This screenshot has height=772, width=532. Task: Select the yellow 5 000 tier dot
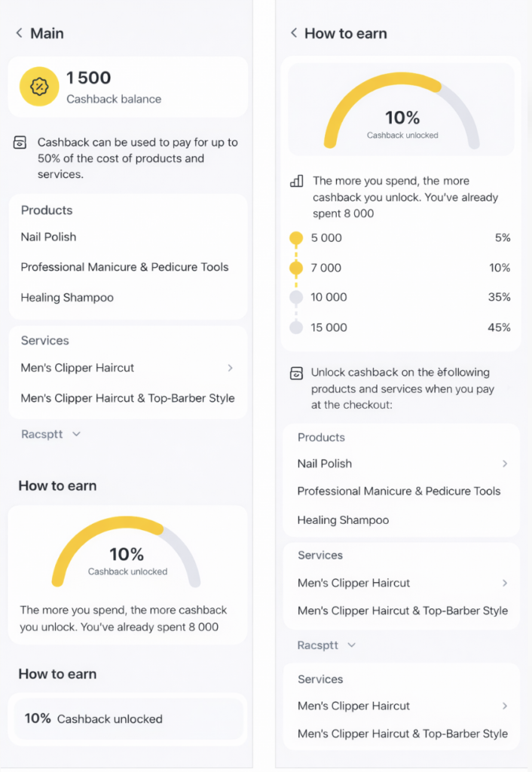click(x=296, y=238)
